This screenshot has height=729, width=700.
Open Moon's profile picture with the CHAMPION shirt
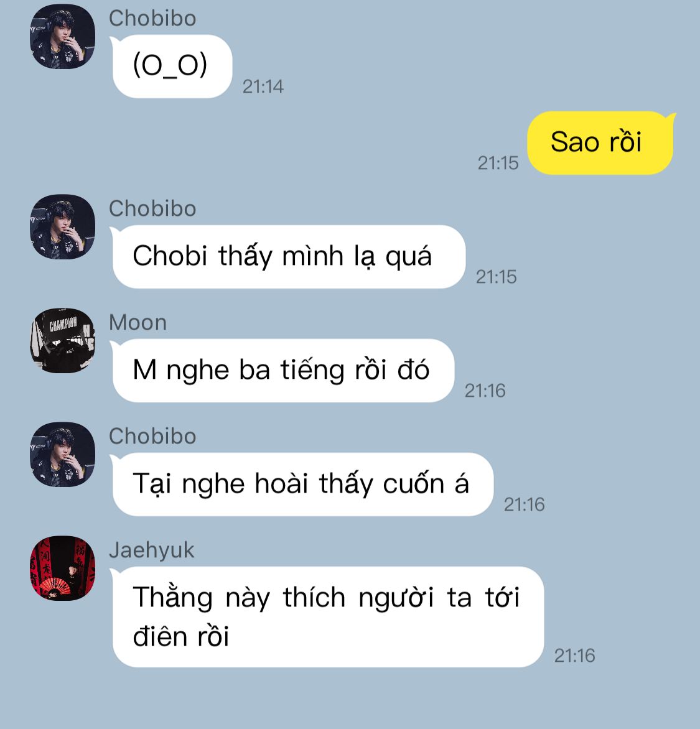(62, 340)
